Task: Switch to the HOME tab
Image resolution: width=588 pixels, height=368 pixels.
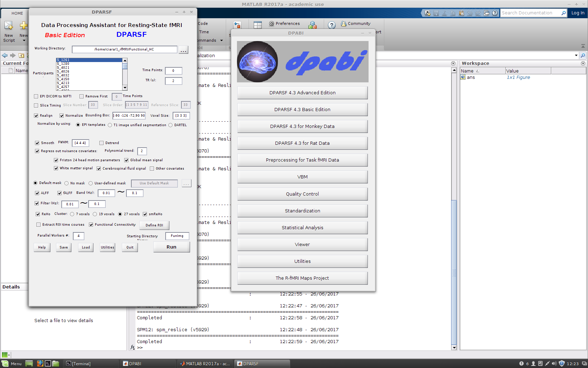Action: click(x=17, y=13)
